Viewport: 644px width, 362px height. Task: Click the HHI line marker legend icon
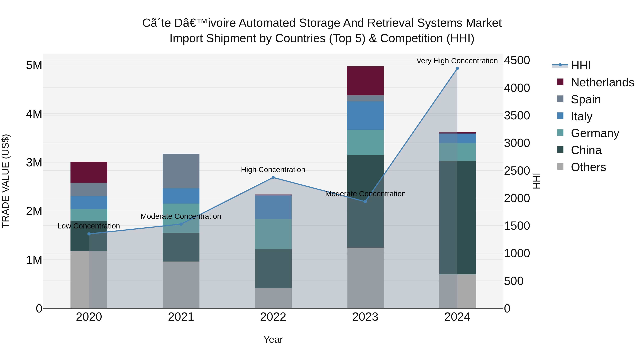pyautogui.click(x=560, y=65)
